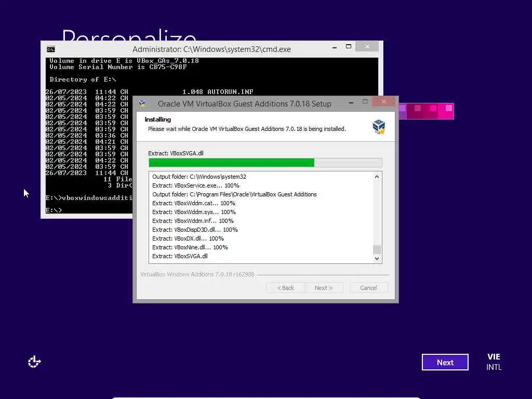This screenshot has height=399, width=532.
Task: Click the VirtualBox setup title bar icon
Action: tap(142, 104)
